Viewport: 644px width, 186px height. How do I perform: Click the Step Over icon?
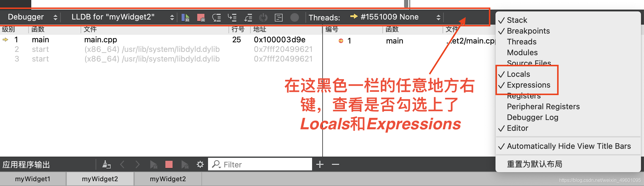[x=216, y=17]
